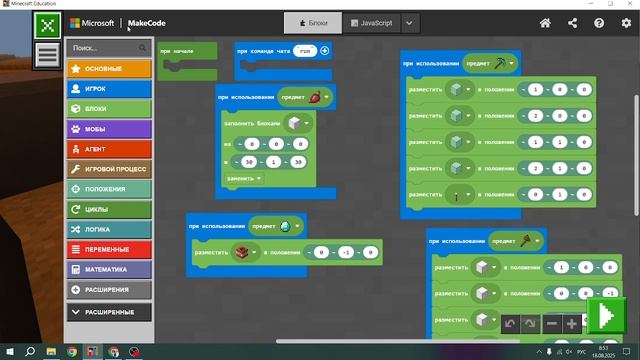The image size is (640, 360).
Task: Choose block type in заполнить блоками
Action: pos(298,123)
